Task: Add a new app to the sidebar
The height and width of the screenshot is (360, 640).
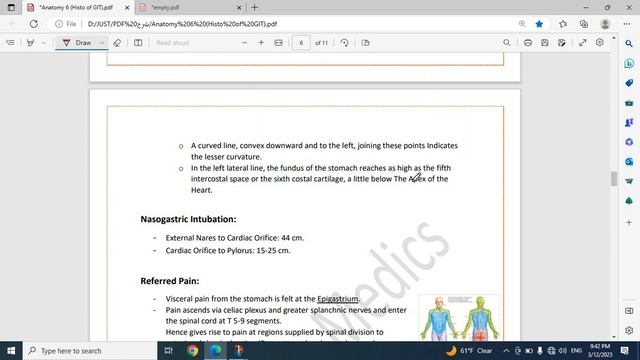Action: pos(629,222)
